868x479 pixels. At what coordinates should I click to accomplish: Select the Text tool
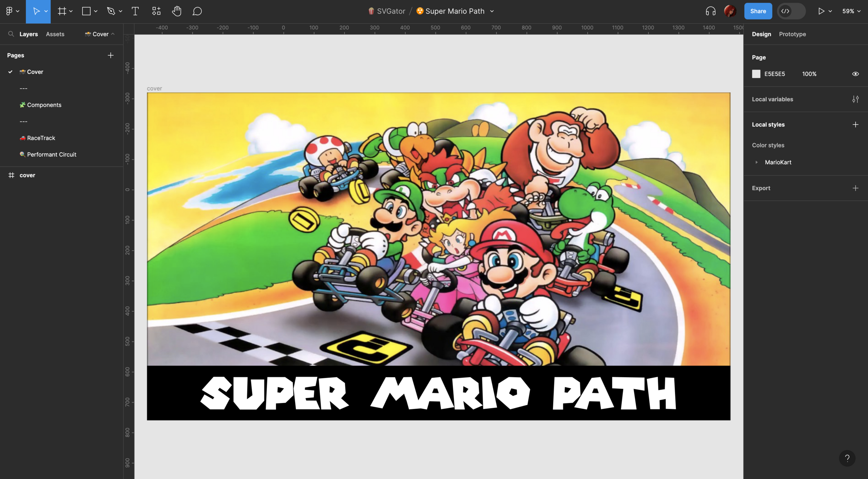[135, 11]
